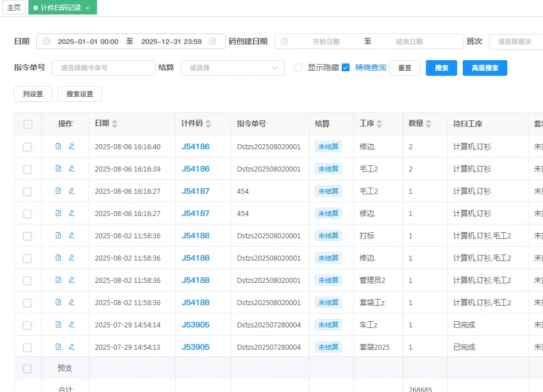Open J53905 link in the 车工z row
This screenshot has width=543, height=392.
(196, 325)
